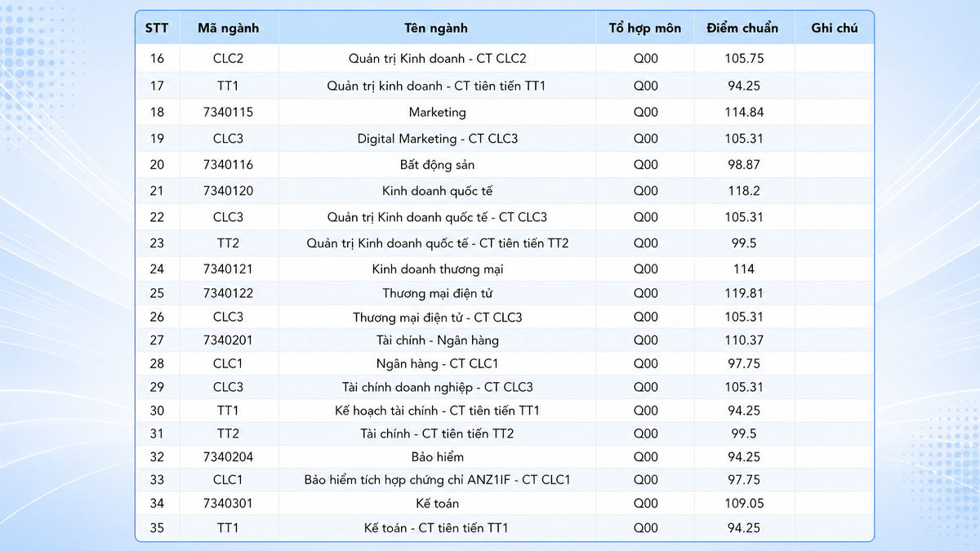
Task: Click major code 7340122
Action: click(229, 293)
